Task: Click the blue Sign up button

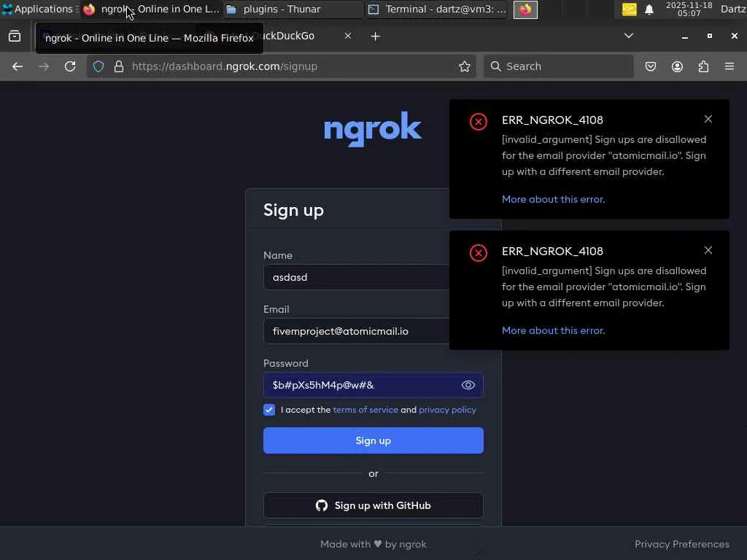Action: tap(373, 440)
